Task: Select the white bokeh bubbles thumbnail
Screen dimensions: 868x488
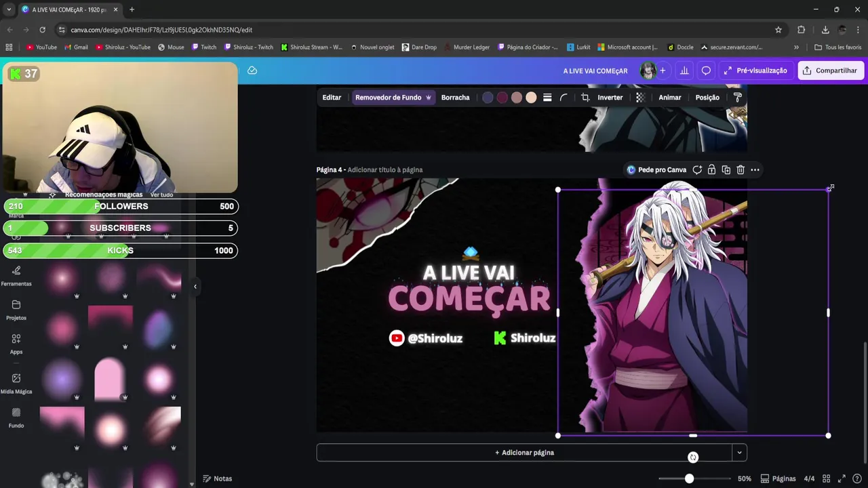Action: (x=62, y=479)
